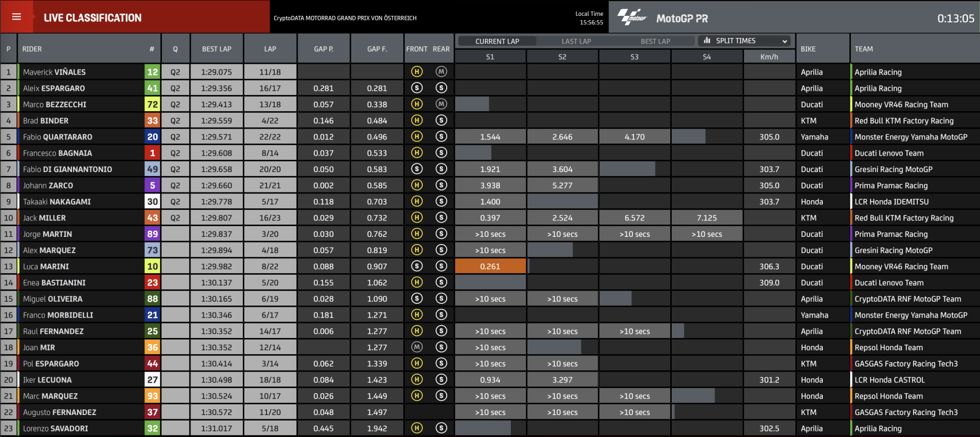The height and width of the screenshot is (437, 980).
Task: Click Bastianini top speed 309.0
Action: pyautogui.click(x=769, y=283)
